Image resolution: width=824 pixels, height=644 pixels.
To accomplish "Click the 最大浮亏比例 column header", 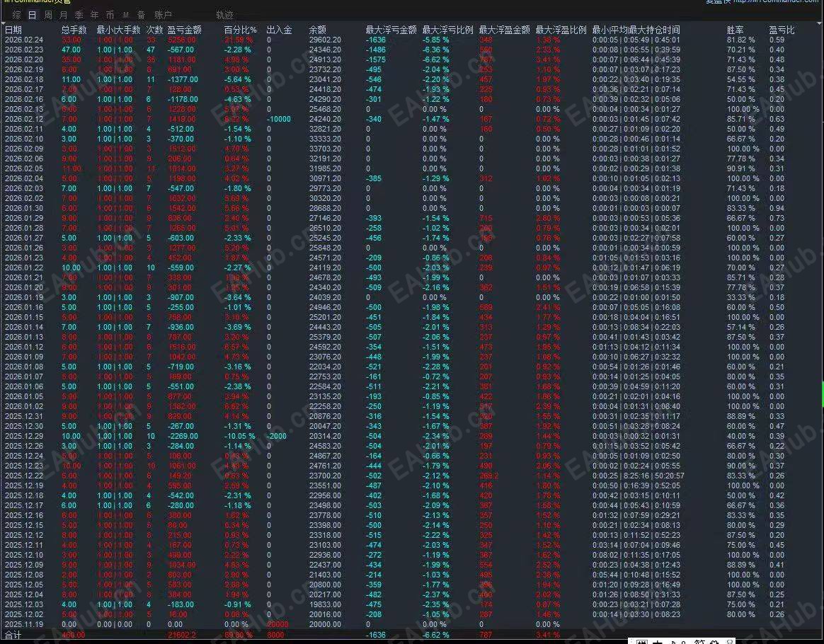I will tap(447, 30).
